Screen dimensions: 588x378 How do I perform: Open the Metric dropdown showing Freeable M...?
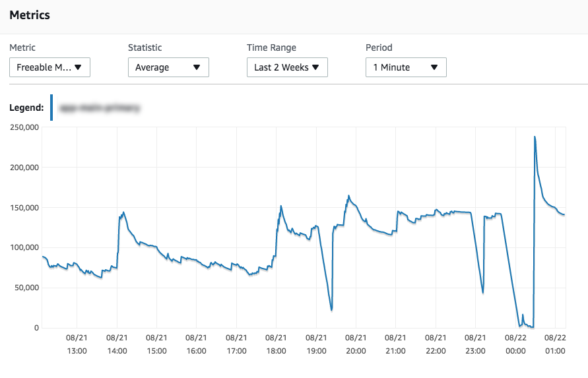pyautogui.click(x=49, y=67)
